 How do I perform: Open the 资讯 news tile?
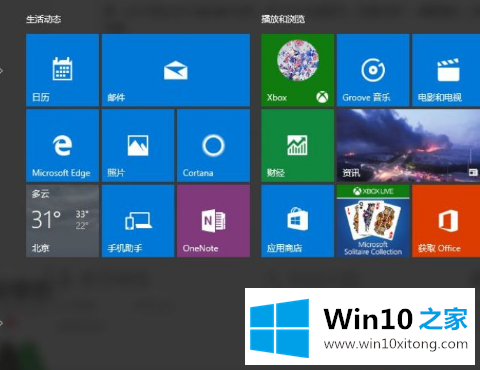point(408,146)
